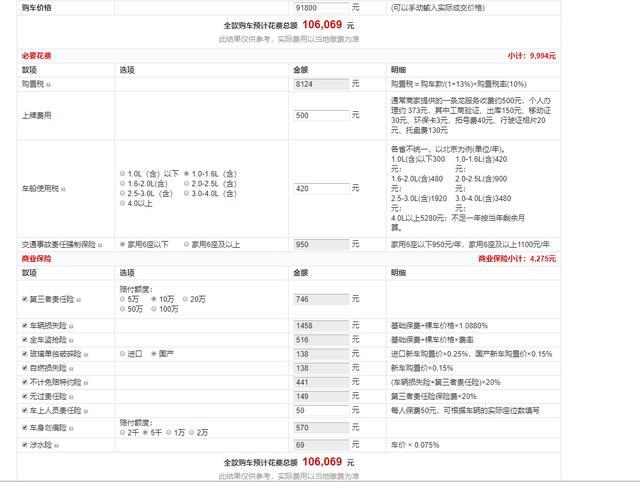The width and height of the screenshot is (640, 482).
Task: Click the 交强险 amount field showing 950
Action: point(321,244)
